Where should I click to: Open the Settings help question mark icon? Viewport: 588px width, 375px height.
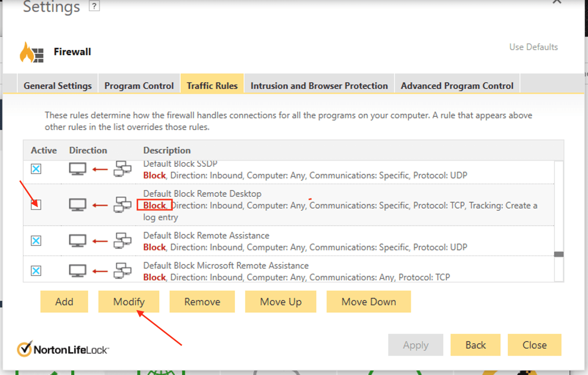pos(94,6)
